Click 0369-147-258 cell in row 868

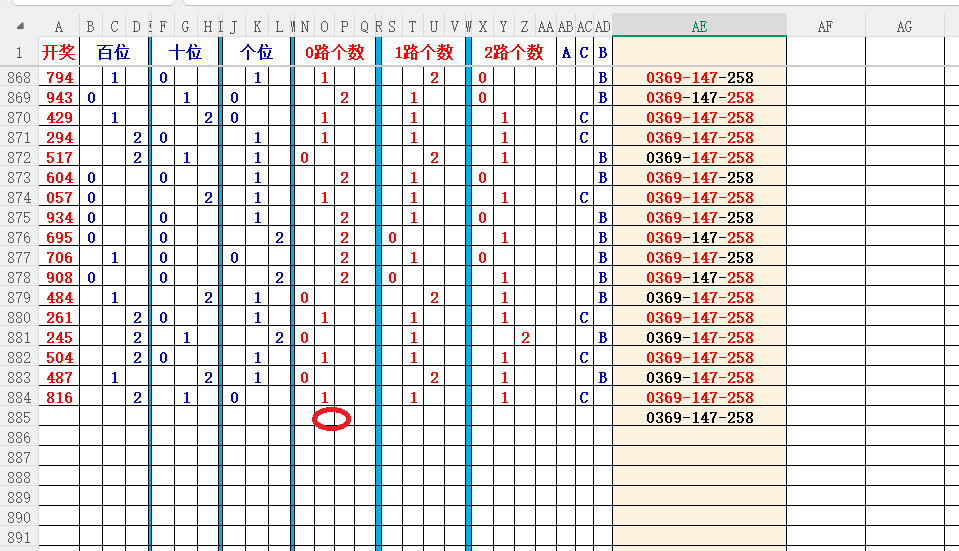699,78
